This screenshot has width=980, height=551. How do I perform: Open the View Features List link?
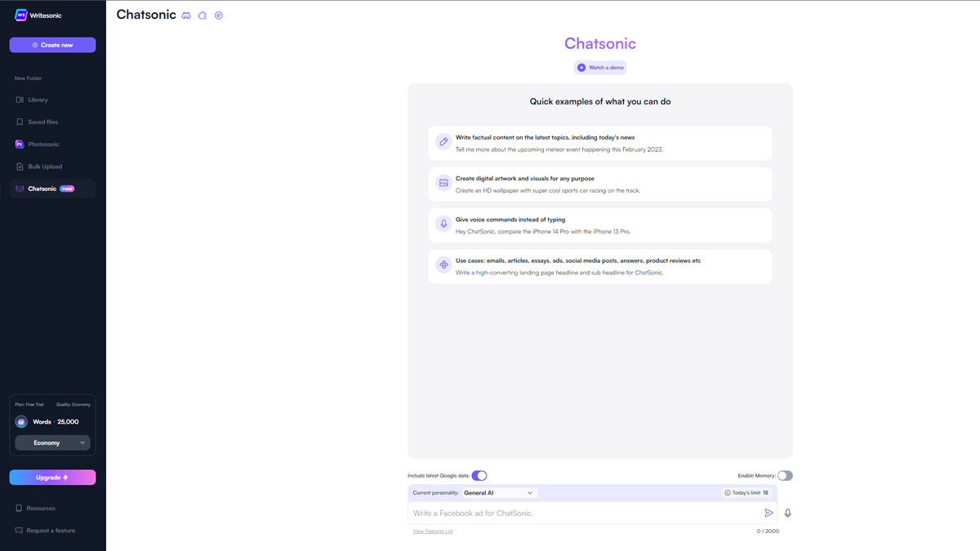pyautogui.click(x=433, y=531)
